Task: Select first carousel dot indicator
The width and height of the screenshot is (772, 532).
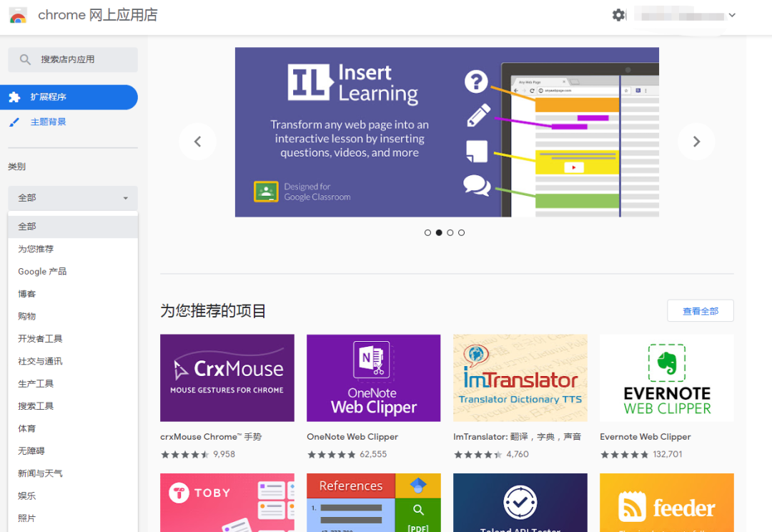Action: pyautogui.click(x=427, y=233)
